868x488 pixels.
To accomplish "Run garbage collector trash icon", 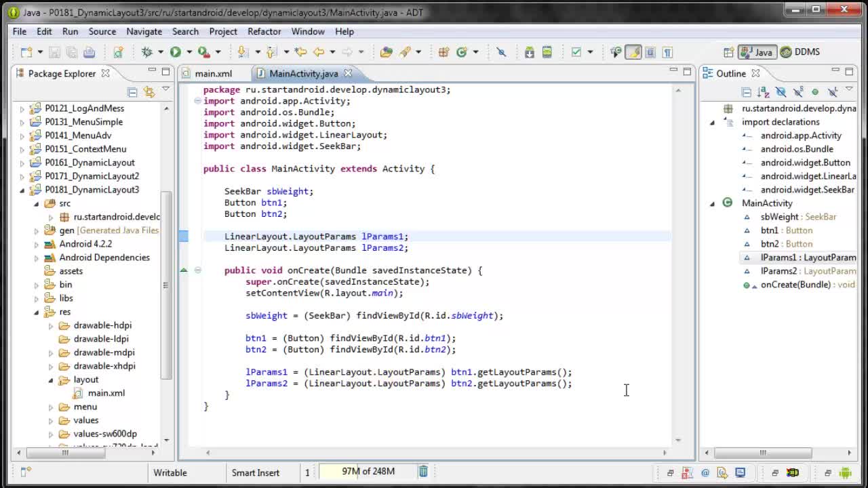I will 423,472.
